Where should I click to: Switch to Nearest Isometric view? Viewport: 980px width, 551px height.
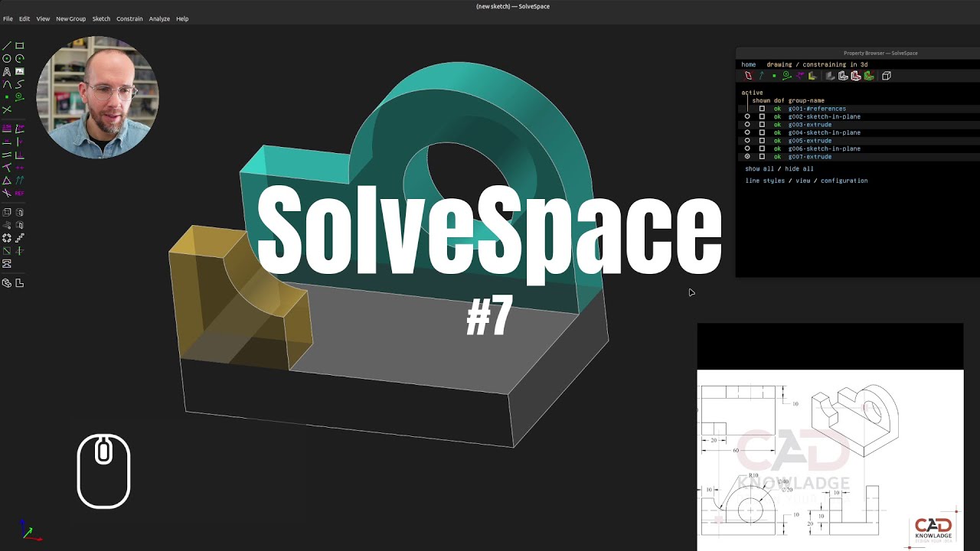[7, 283]
